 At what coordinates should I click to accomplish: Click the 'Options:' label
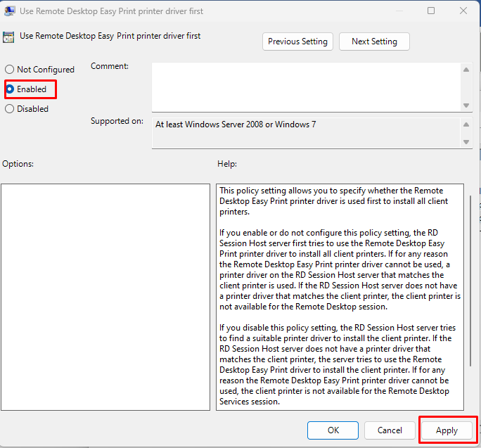(18, 164)
